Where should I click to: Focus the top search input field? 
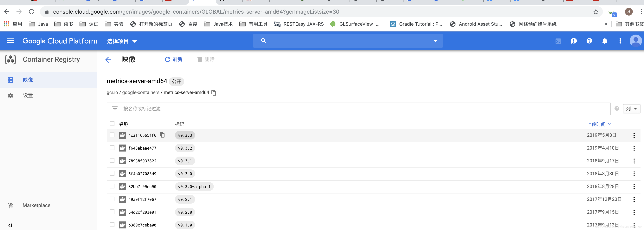point(348,41)
